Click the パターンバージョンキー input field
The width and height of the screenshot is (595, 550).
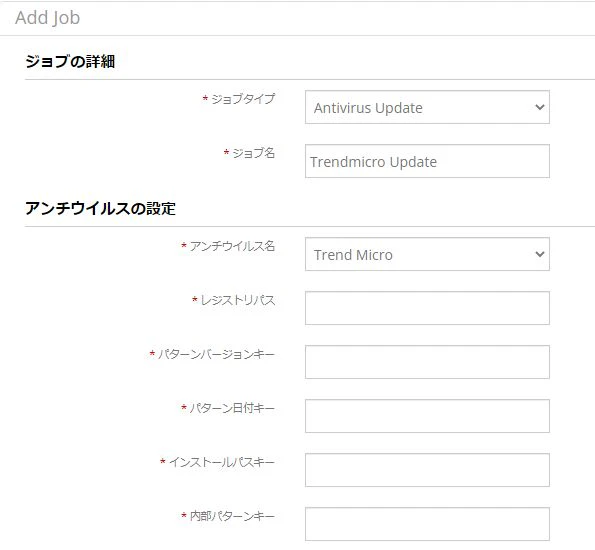pyautogui.click(x=427, y=362)
